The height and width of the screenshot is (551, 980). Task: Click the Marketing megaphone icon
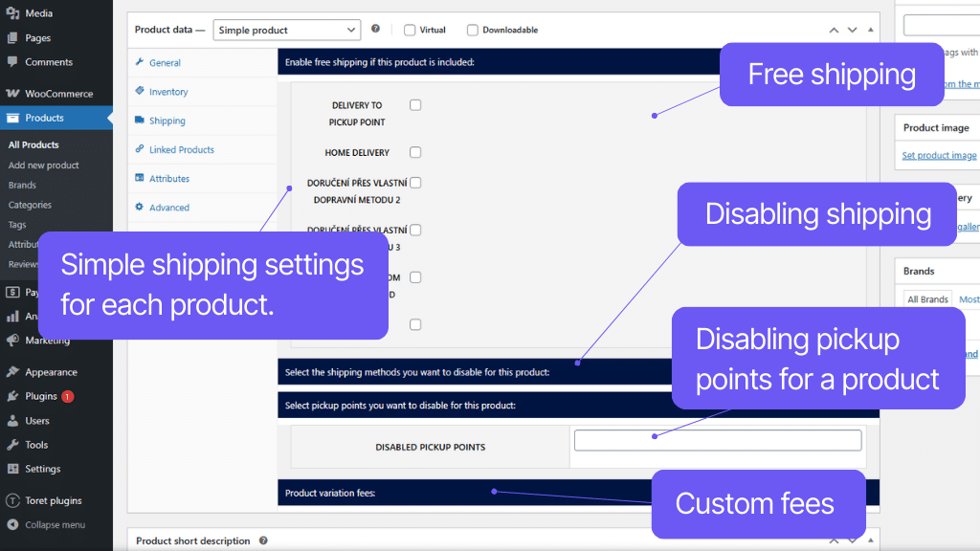[x=12, y=340]
